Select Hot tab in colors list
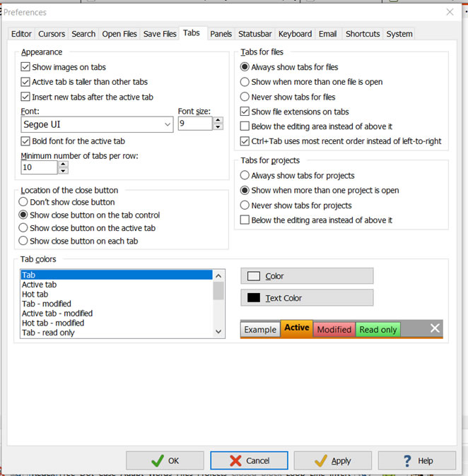The image size is (468, 476). point(35,294)
